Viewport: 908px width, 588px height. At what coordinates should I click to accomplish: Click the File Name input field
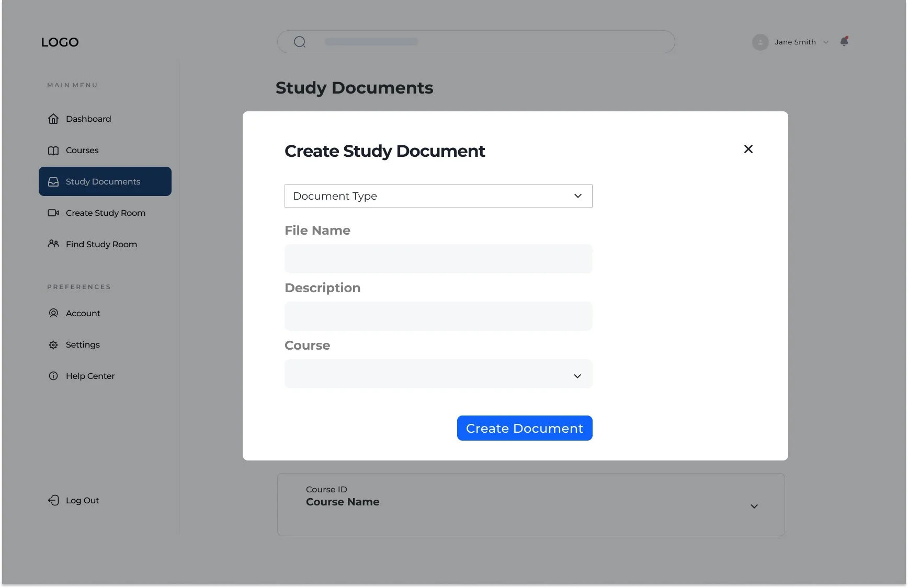438,259
